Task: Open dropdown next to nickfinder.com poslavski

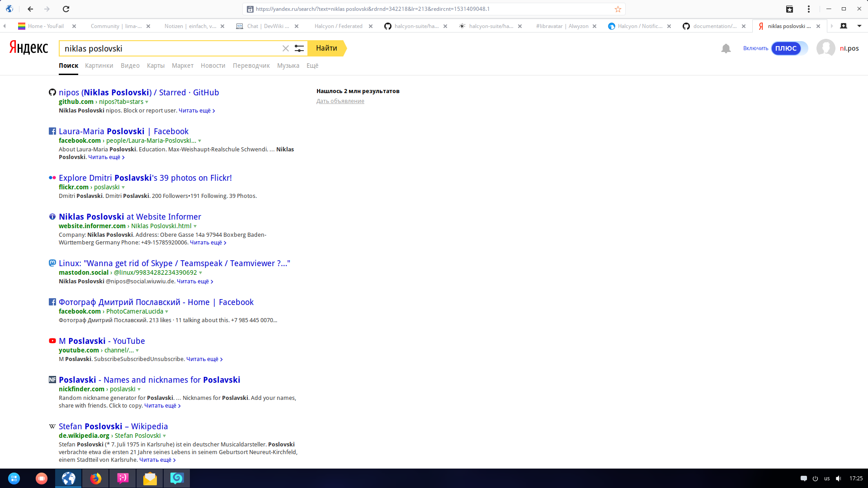Action: click(139, 389)
